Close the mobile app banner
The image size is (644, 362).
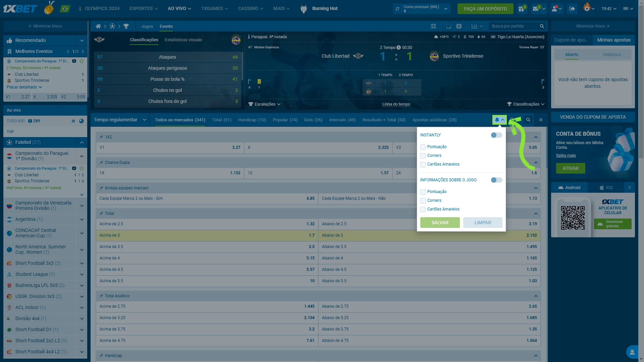point(630,188)
